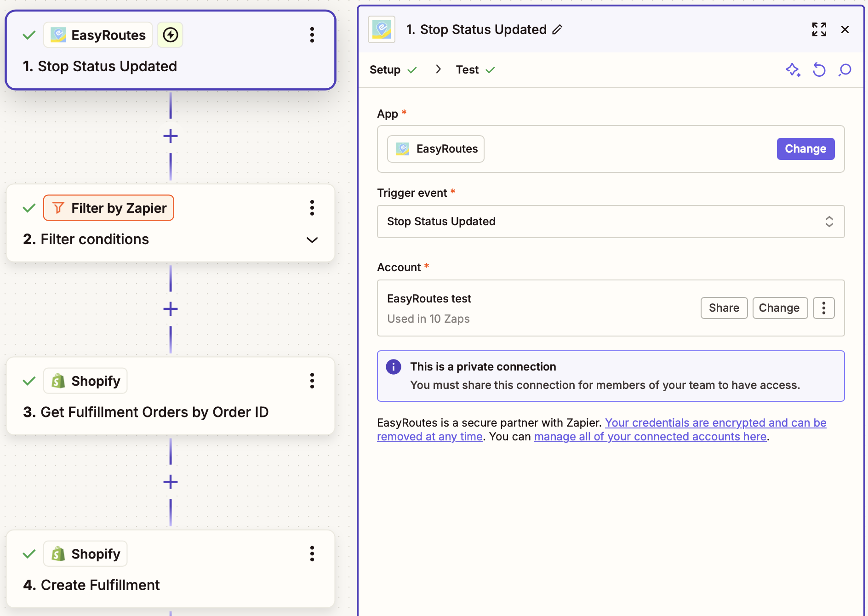The width and height of the screenshot is (868, 616).
Task: Click Change button for the EasyRoutes app
Action: point(806,149)
